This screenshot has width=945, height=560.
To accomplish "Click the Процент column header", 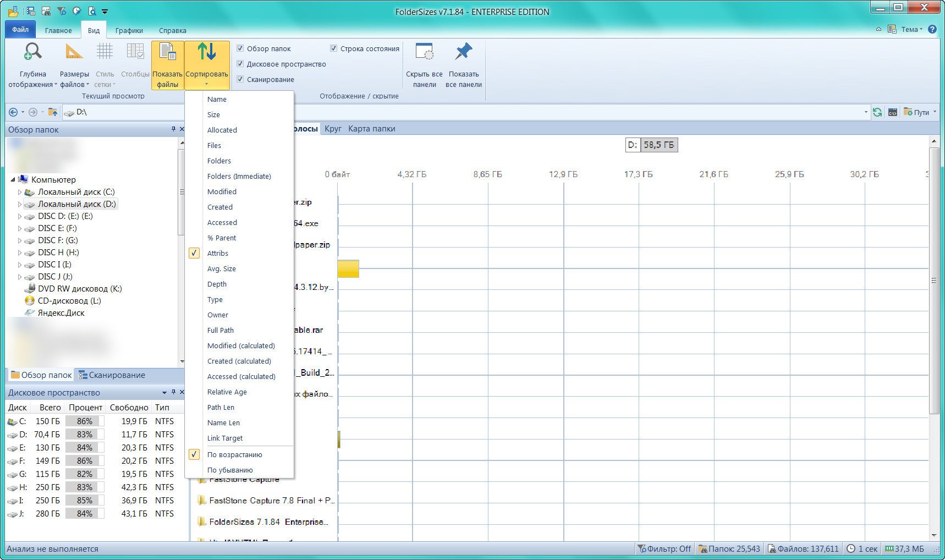I will [x=85, y=408].
